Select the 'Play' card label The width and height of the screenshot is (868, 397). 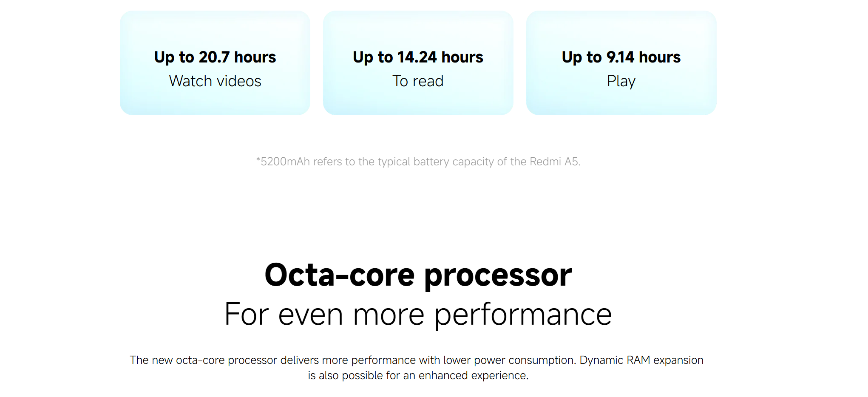621,81
